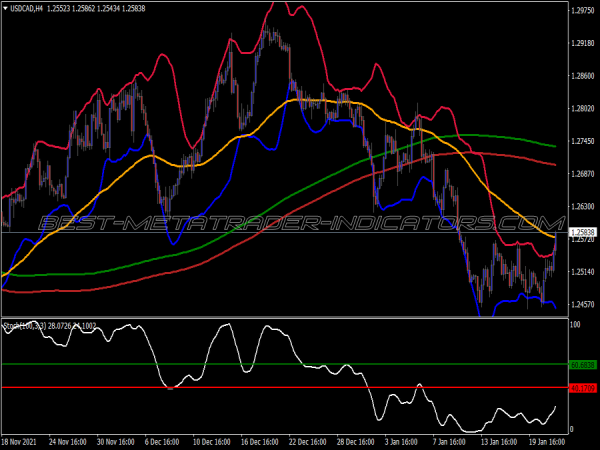Click the USDCAD,H4 chart title text
The image size is (600, 450).
coord(26,8)
